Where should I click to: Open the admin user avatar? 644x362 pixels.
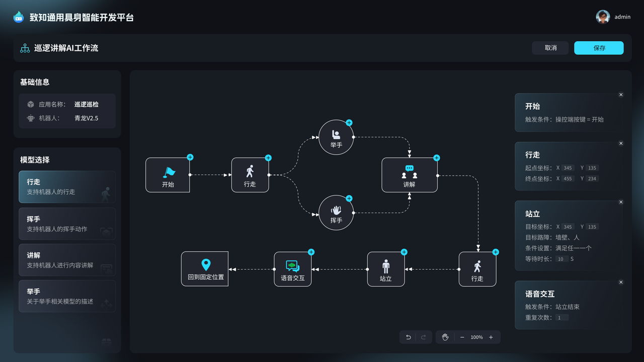tap(603, 17)
